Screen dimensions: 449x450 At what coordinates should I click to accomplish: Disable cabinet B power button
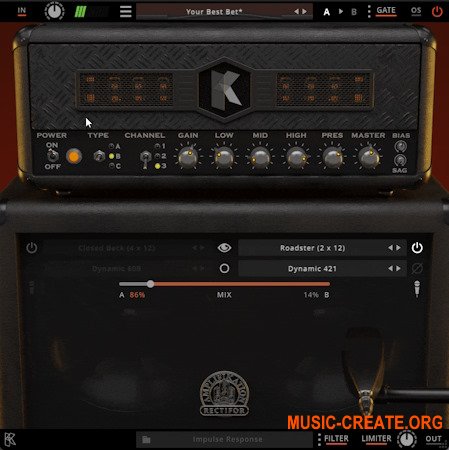click(x=417, y=248)
